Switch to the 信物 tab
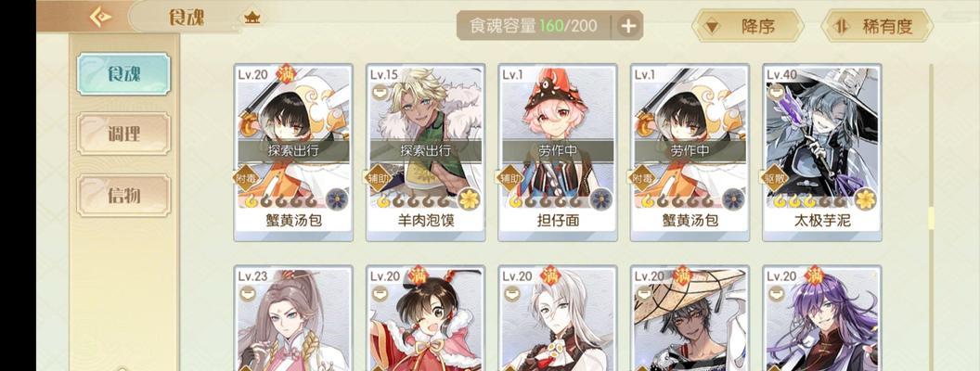 click(x=123, y=196)
